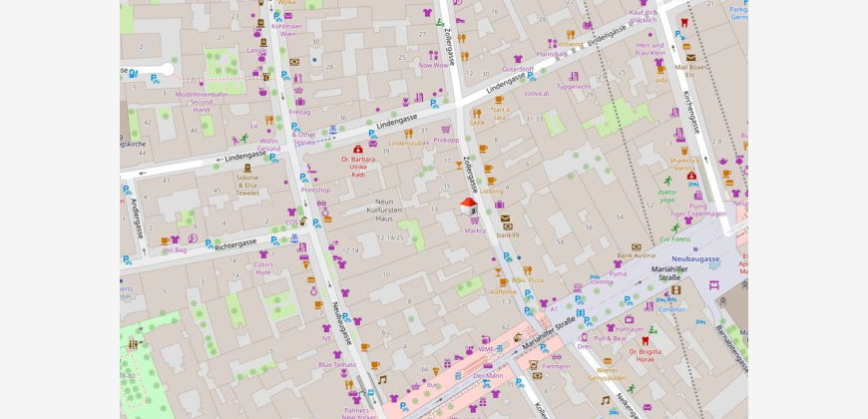Click the Neubaugasse station label
The image size is (868, 419).
(695, 259)
